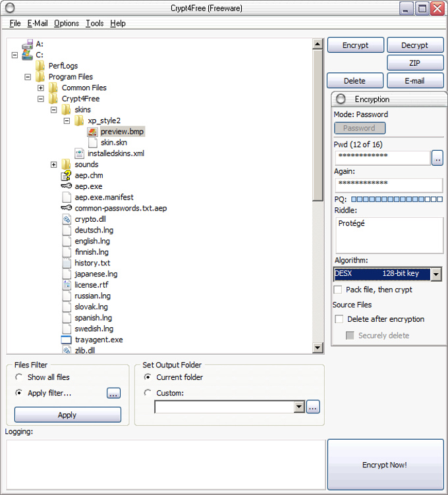
Task: Expand the Common Files node
Action: (x=41, y=88)
